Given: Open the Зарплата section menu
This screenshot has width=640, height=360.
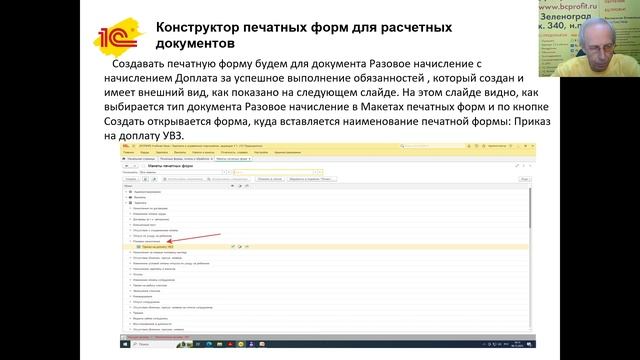Looking at the screenshot, I should 162,152.
